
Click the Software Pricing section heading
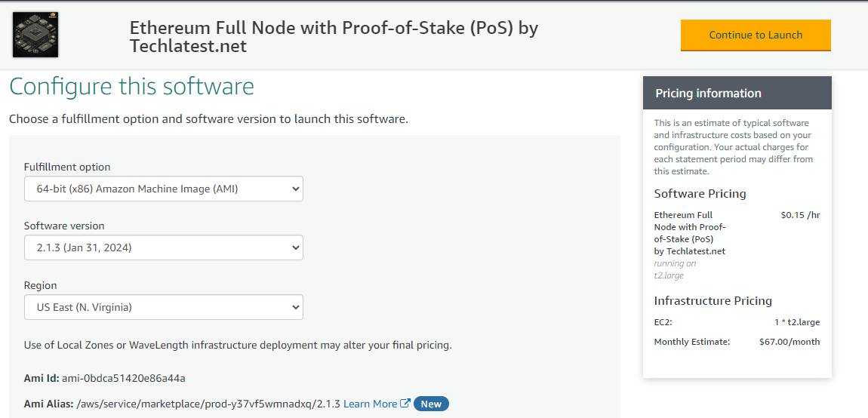tap(700, 194)
